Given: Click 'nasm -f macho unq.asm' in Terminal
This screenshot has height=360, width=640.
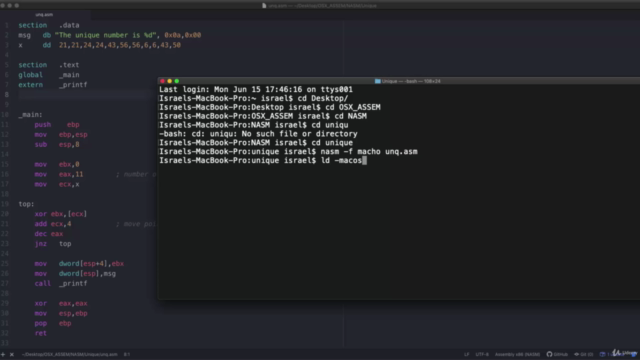Looking at the screenshot, I should 369,152.
